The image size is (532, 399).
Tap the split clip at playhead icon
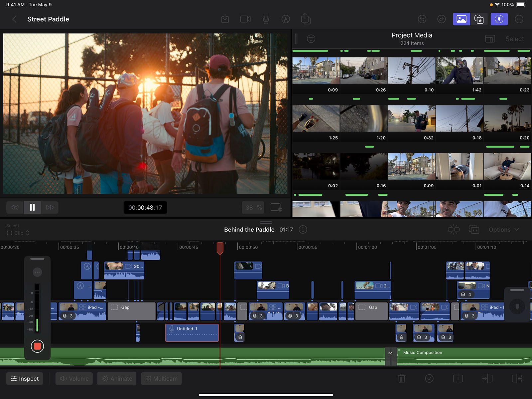(458, 379)
